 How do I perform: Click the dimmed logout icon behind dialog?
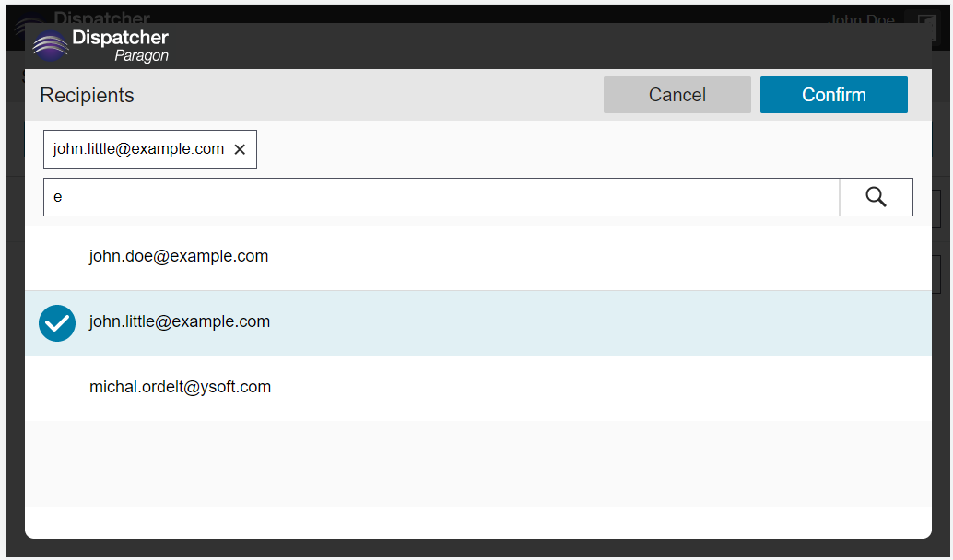925,21
